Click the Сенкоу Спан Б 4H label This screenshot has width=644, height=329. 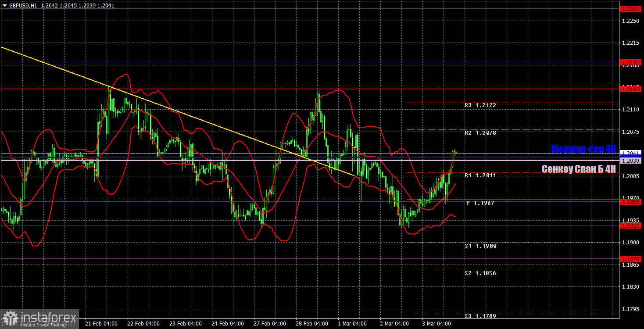[x=579, y=169]
